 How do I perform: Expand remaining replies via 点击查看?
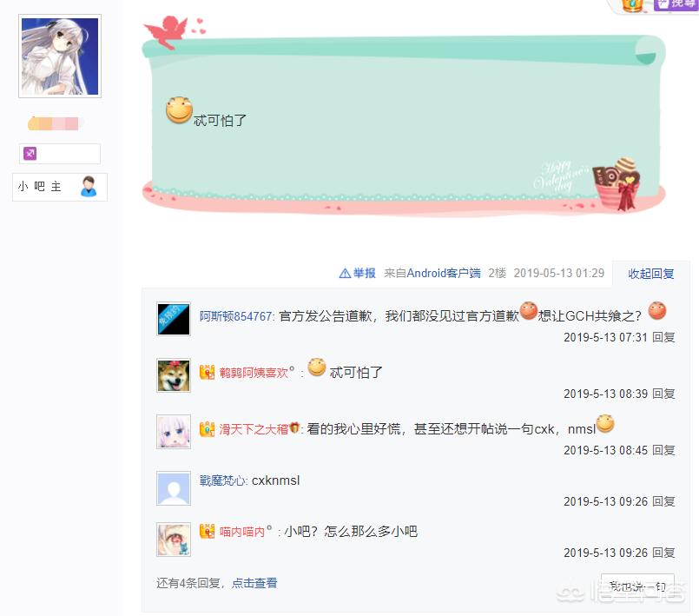pos(254,582)
